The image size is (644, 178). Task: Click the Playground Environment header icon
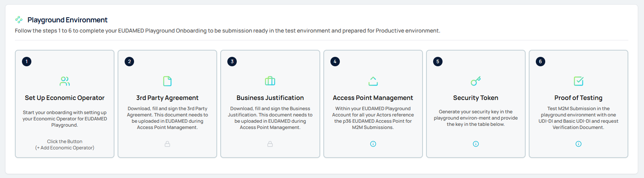[19, 20]
